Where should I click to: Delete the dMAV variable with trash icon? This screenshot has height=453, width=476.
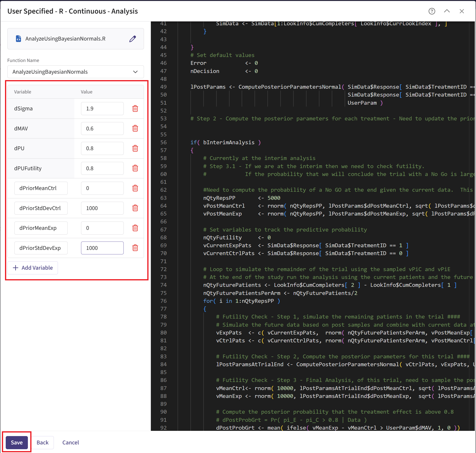coord(135,129)
